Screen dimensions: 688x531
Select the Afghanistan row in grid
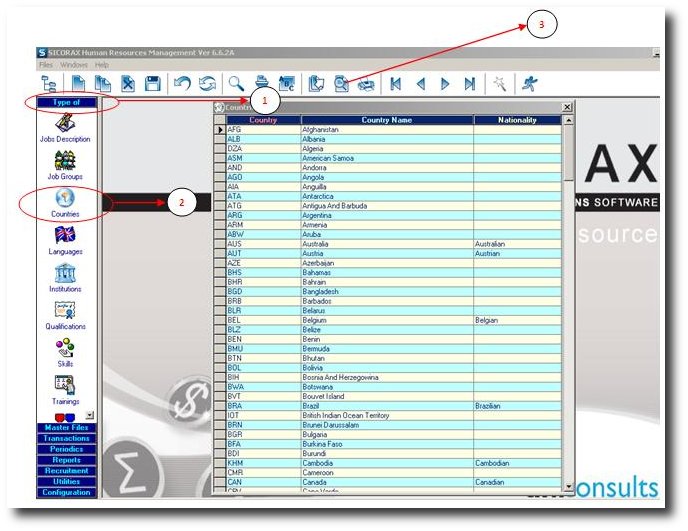point(386,130)
